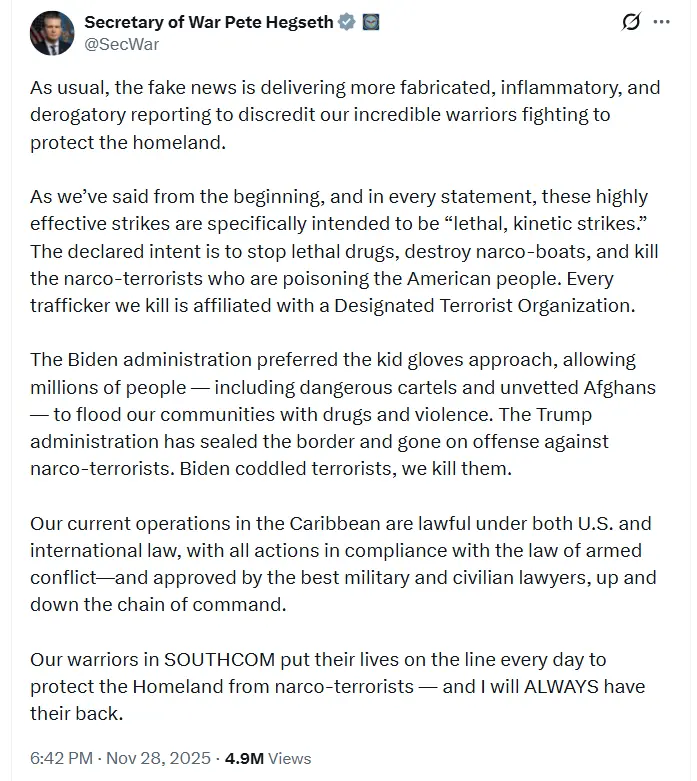The image size is (697, 781).
Task: Click the paragraph starting 'As usual, the fake news'
Action: point(345,114)
